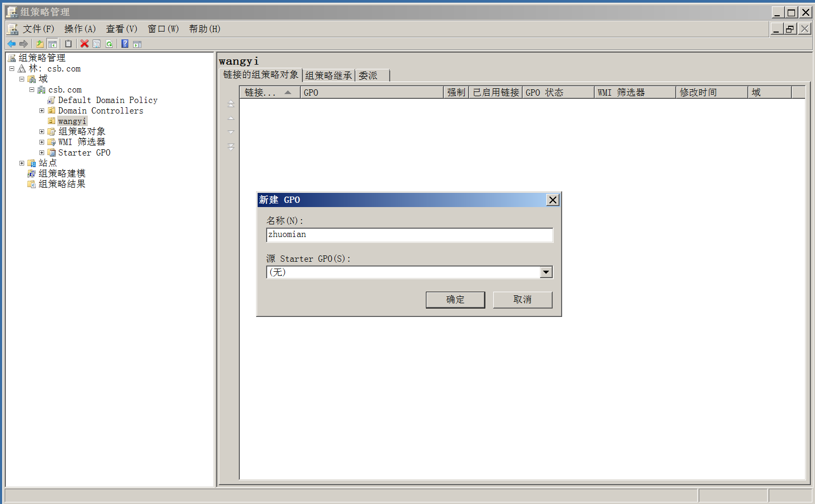Click the Forward arrow in toolbar
The height and width of the screenshot is (504, 815).
[23, 44]
